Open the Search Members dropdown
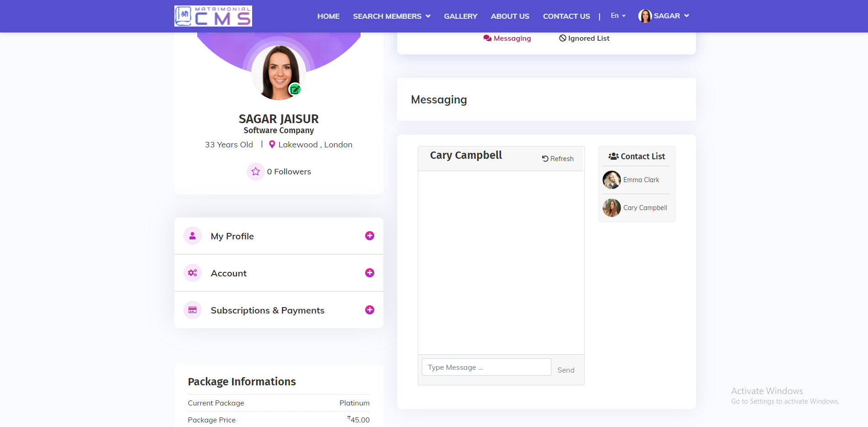This screenshot has width=868, height=427. (391, 16)
